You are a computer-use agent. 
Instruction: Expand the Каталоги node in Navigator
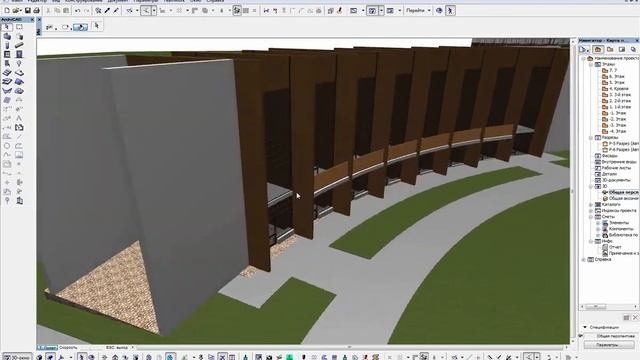coord(591,204)
